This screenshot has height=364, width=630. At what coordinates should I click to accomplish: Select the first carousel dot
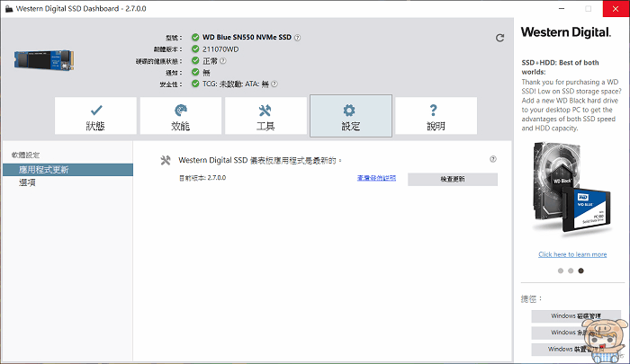coord(561,271)
